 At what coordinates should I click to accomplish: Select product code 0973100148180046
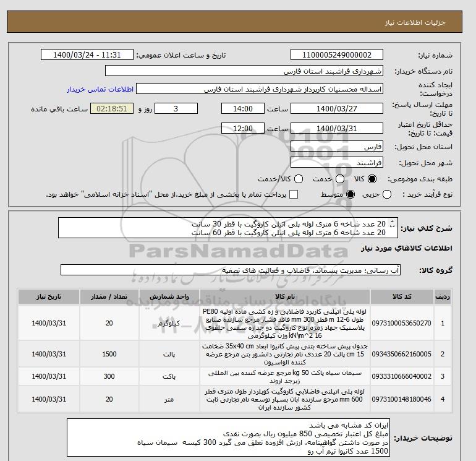pyautogui.click(x=402, y=399)
